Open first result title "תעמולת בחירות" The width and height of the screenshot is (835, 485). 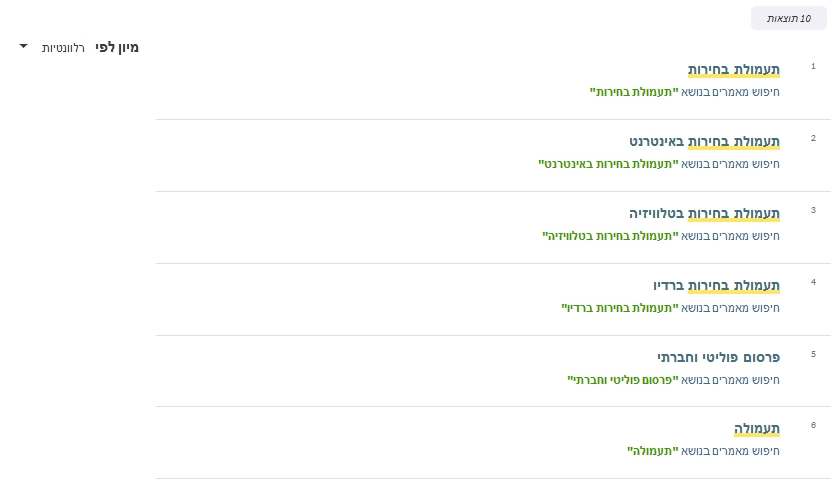pyautogui.click(x=733, y=70)
